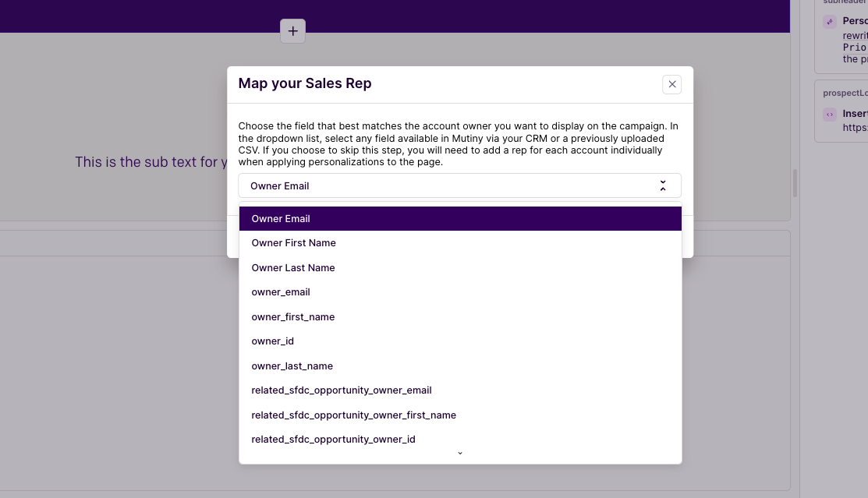
Task: Click the sub text line on page
Action: pos(151,162)
